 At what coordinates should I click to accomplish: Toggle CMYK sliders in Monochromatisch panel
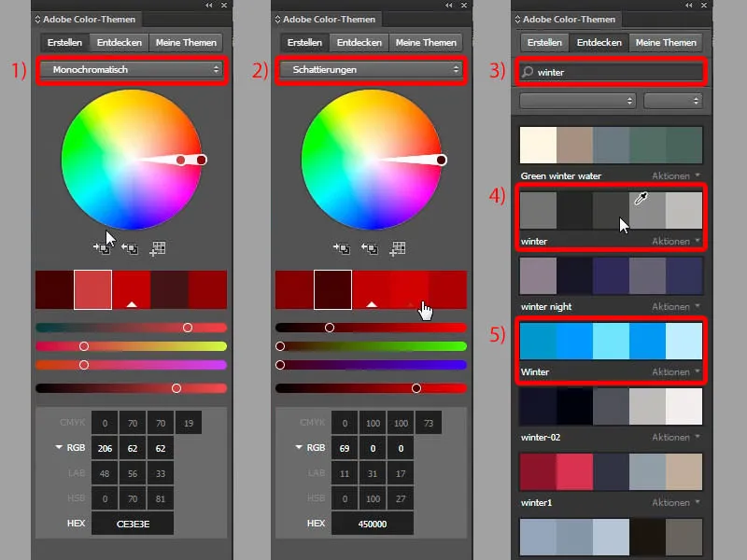coord(73,423)
